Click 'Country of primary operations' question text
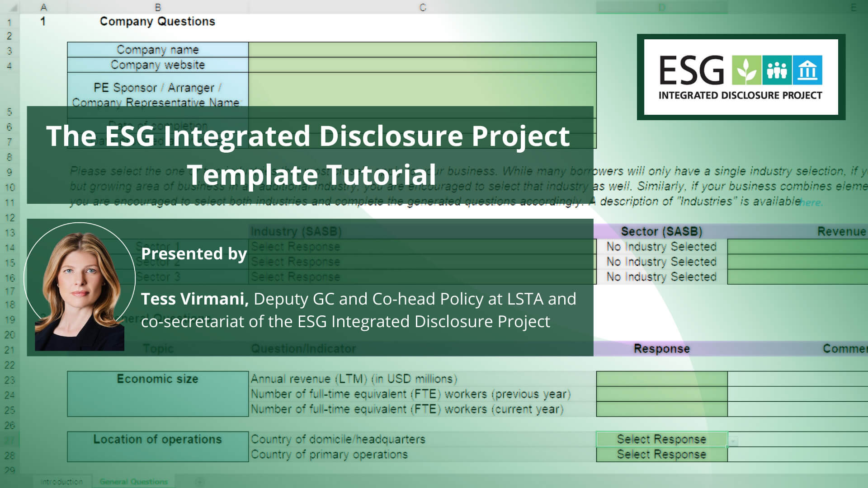 coord(329,454)
